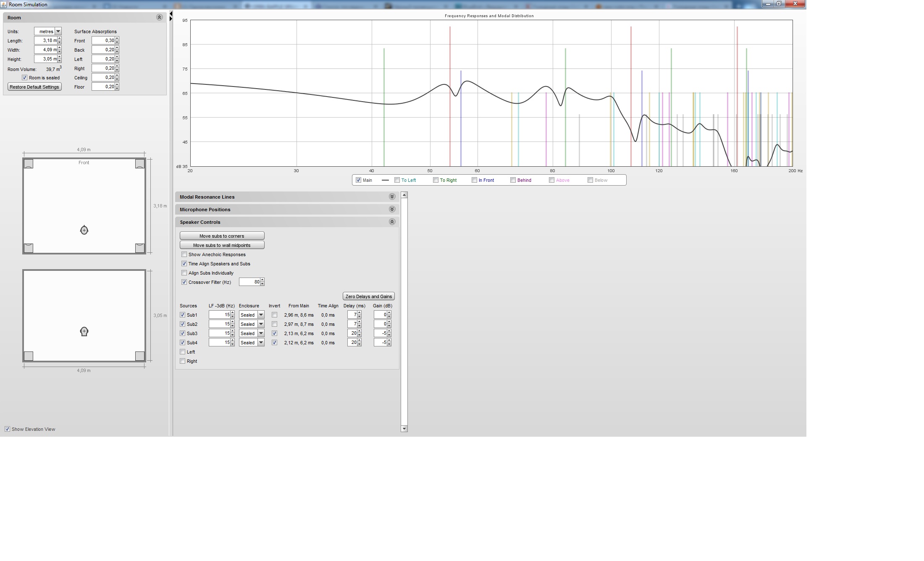Uncheck the Room is sealed option
924x561 pixels.
pos(25,78)
